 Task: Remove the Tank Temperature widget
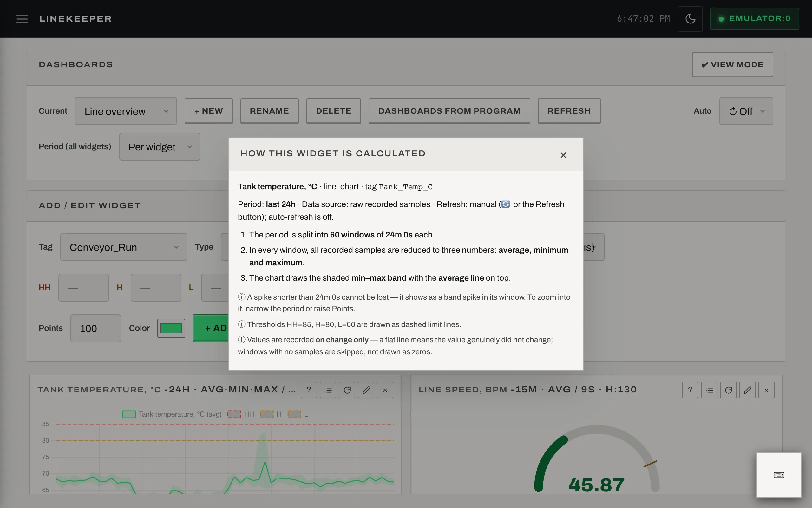click(x=385, y=390)
